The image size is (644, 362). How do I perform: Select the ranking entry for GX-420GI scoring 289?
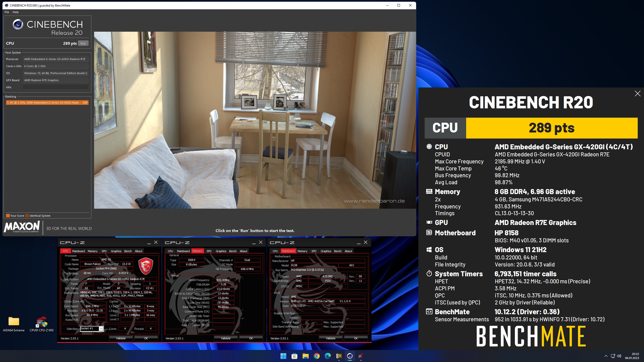tap(47, 103)
